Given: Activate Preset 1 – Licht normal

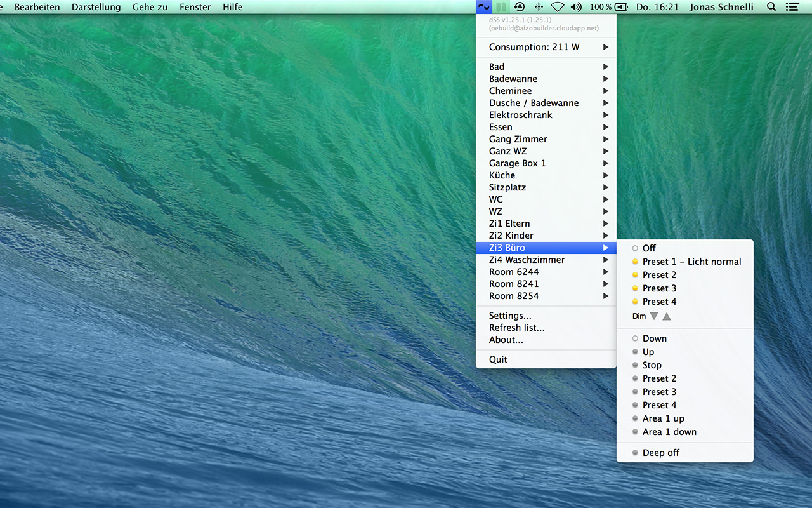Looking at the screenshot, I should click(691, 261).
